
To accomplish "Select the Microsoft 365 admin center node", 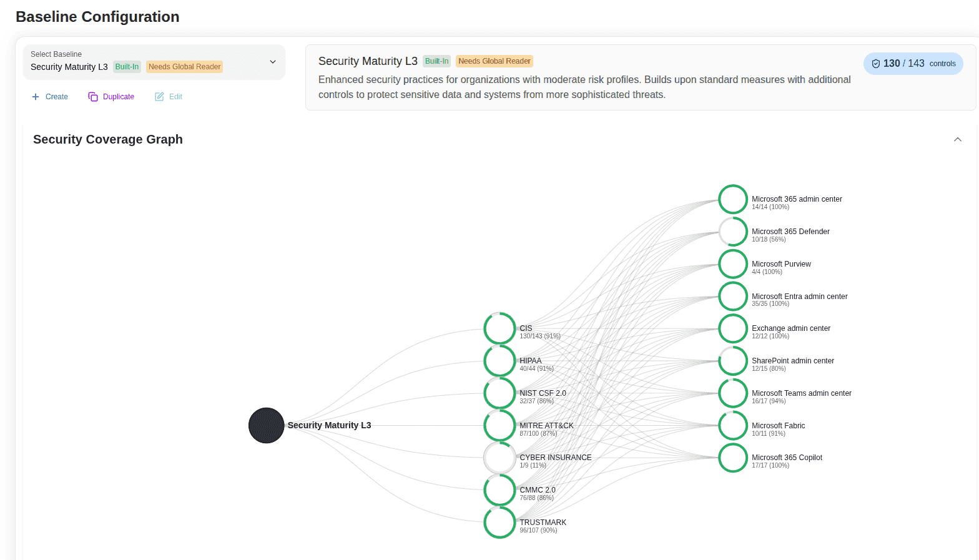I will point(733,199).
